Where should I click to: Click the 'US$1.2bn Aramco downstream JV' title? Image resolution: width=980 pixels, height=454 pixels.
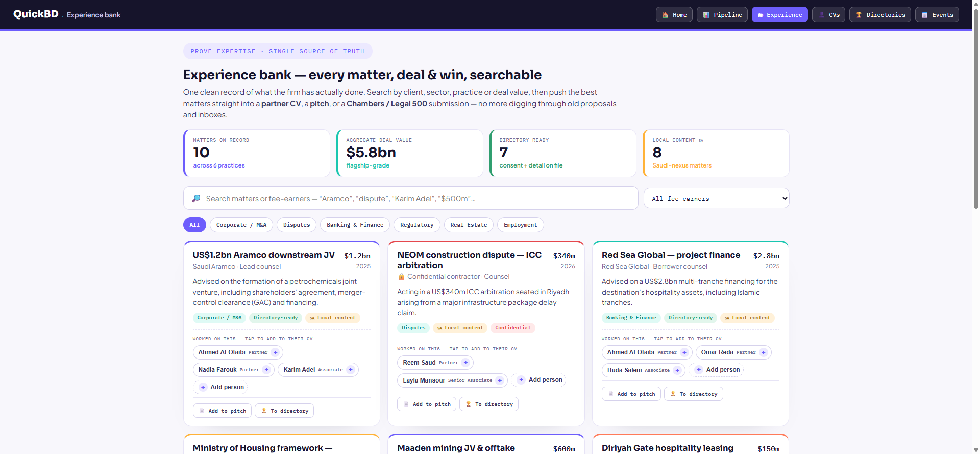[x=264, y=255]
